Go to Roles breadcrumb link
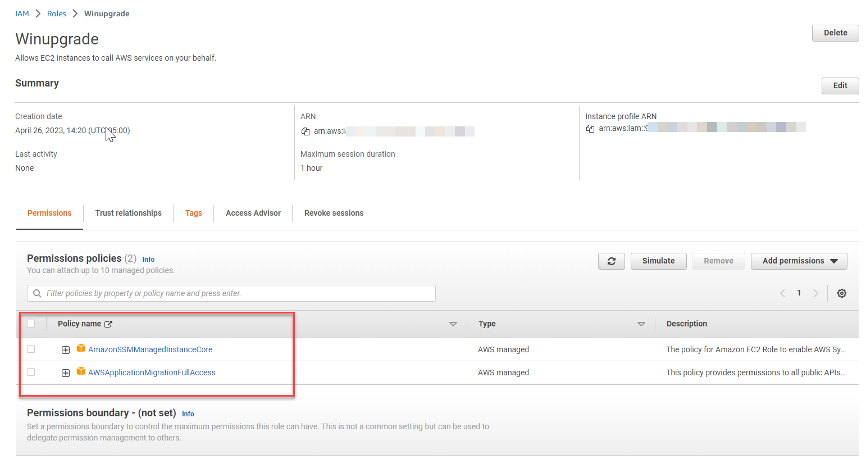Screen dimensions: 866x460 (x=57, y=14)
